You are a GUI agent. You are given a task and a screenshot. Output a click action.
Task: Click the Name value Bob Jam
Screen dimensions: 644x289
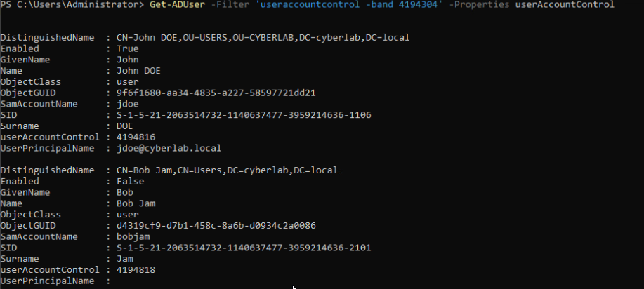click(x=133, y=203)
